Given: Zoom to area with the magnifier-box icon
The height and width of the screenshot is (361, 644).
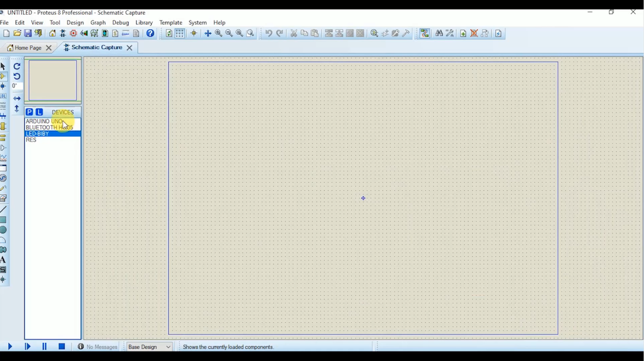Looking at the screenshot, I should pos(250,33).
